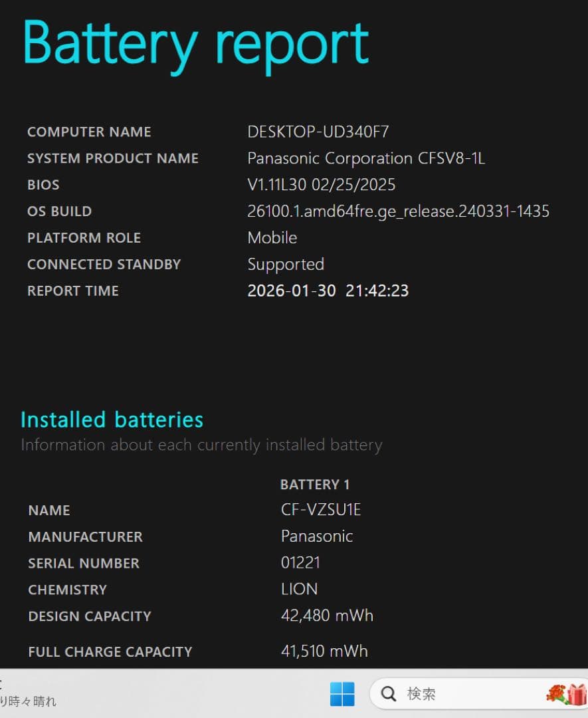
Task: Click the OS build 26100.1 value
Action: [398, 211]
